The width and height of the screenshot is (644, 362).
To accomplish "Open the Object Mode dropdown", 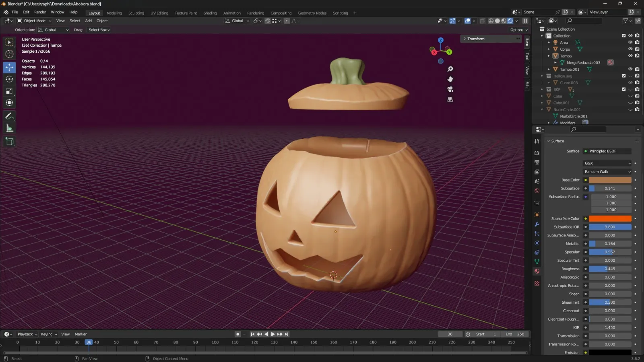I will pyautogui.click(x=35, y=21).
